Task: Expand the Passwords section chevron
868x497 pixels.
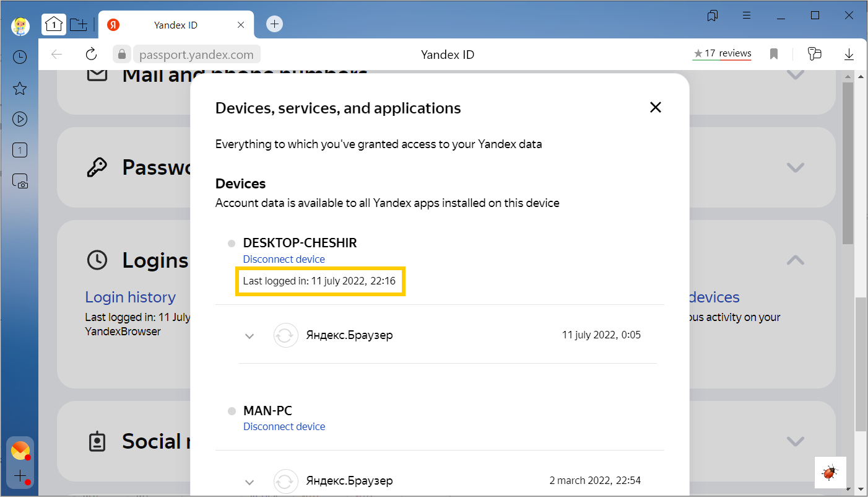Action: tap(795, 167)
